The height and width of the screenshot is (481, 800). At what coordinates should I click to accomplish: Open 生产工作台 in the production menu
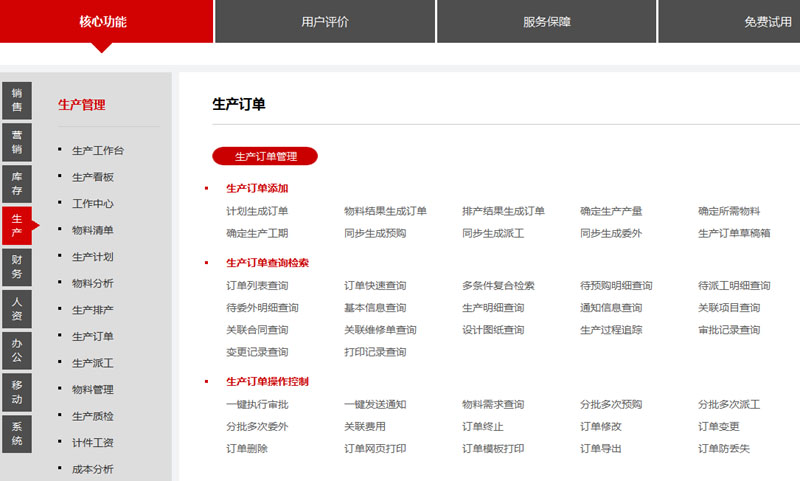tap(98, 151)
